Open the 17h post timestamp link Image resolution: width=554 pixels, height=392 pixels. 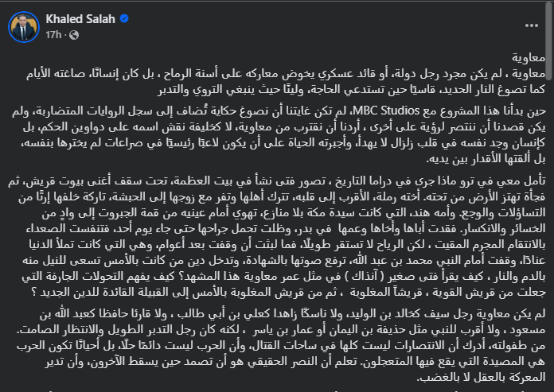click(x=53, y=35)
